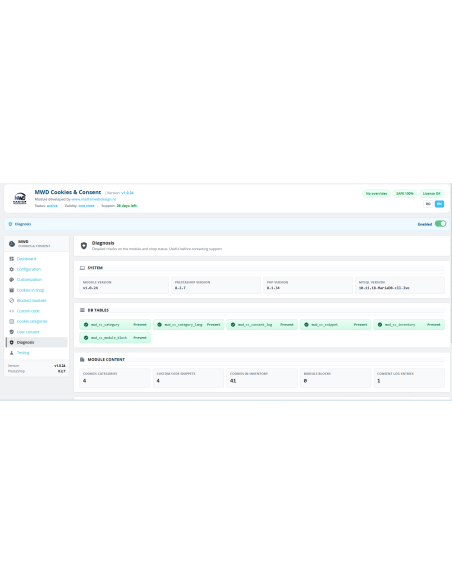Click the Cookies in Inventory 41 card

click(x=262, y=378)
